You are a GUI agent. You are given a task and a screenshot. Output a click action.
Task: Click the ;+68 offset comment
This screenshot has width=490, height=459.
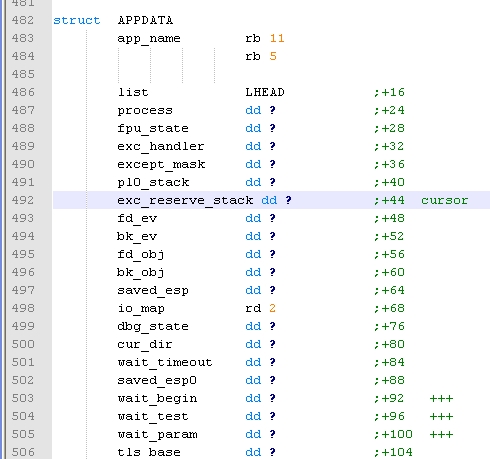(389, 308)
